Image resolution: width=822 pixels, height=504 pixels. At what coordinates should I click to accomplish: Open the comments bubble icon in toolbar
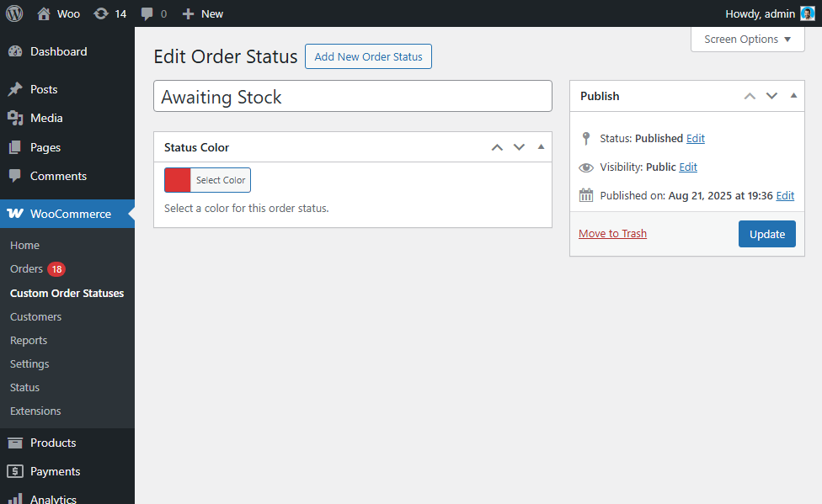(147, 13)
